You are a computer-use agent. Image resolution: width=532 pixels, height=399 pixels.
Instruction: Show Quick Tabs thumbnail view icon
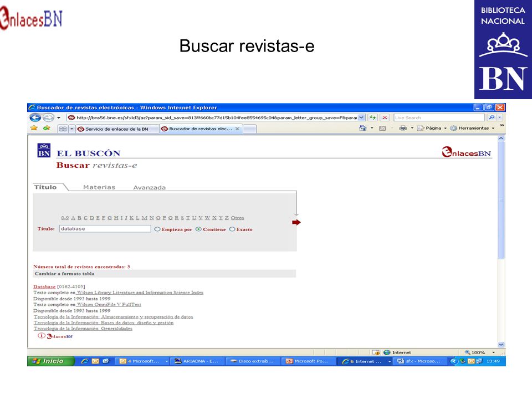(63, 129)
